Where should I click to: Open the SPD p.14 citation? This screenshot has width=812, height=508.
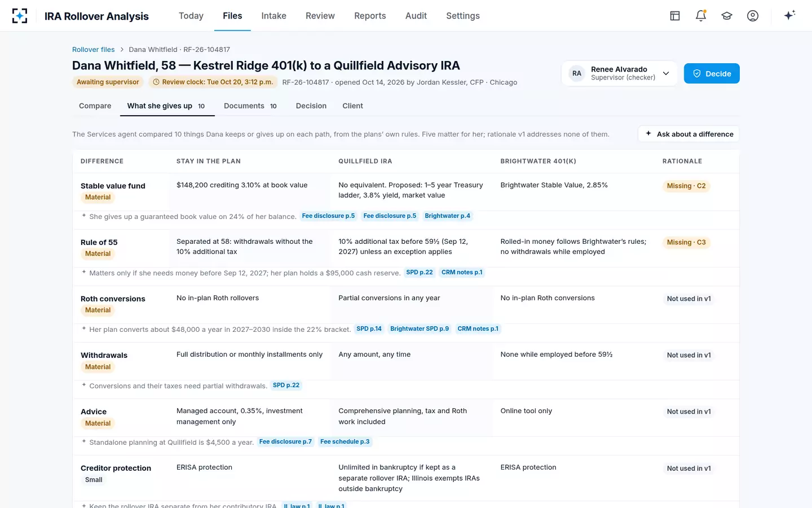click(369, 329)
